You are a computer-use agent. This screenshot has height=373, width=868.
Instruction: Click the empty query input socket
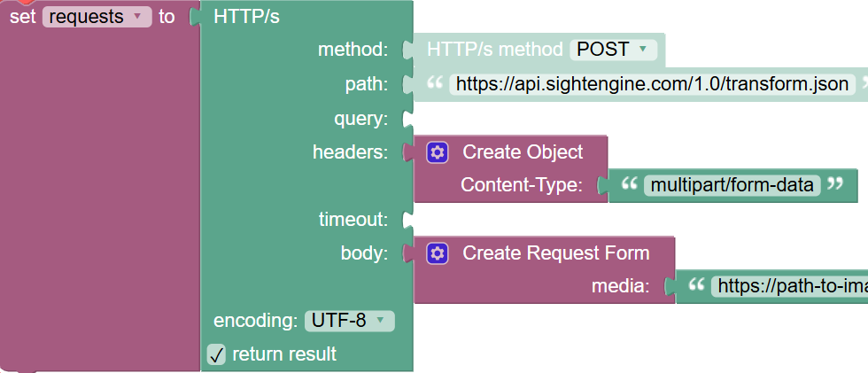408,119
